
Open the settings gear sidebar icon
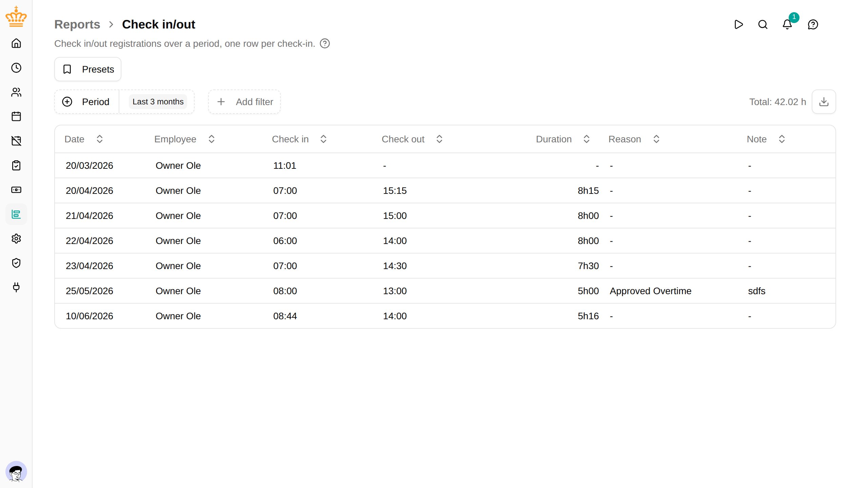pyautogui.click(x=16, y=239)
